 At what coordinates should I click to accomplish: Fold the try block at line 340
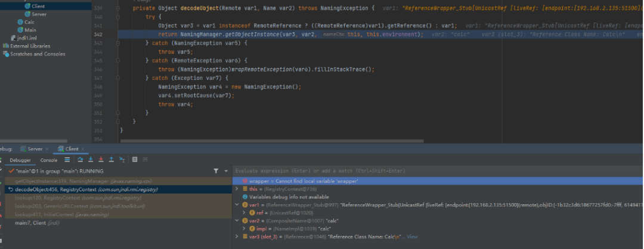[x=118, y=17]
